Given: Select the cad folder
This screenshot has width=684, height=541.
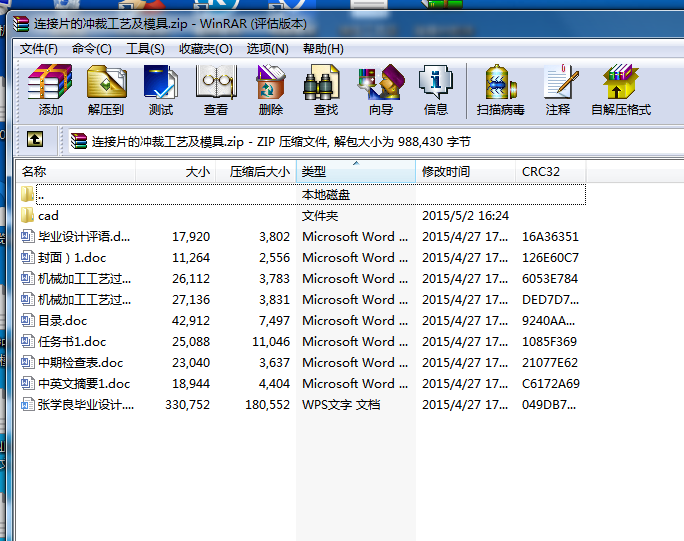Looking at the screenshot, I should click(x=48, y=216).
